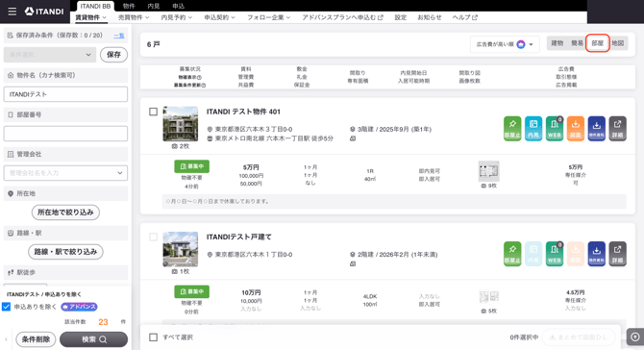Click 内見 icon for ITANDI テスト物件 401
The height and width of the screenshot is (350, 644).
pos(533,129)
